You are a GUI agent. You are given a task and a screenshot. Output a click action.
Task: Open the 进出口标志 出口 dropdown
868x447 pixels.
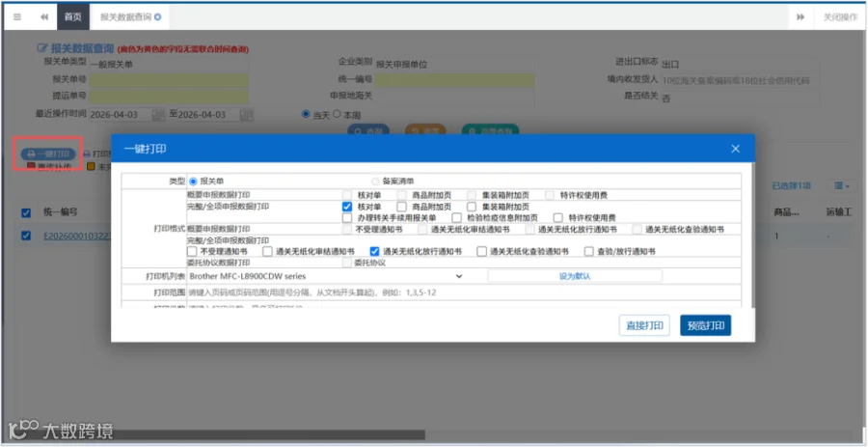(740, 65)
